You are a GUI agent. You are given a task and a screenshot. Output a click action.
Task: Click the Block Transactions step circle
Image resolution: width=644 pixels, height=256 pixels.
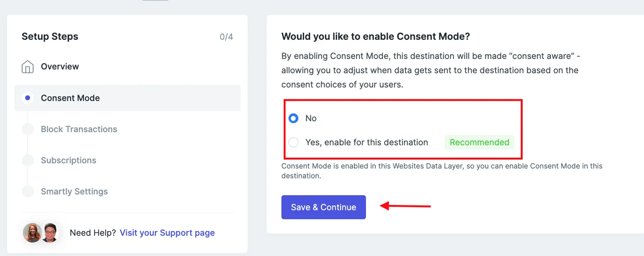click(28, 129)
